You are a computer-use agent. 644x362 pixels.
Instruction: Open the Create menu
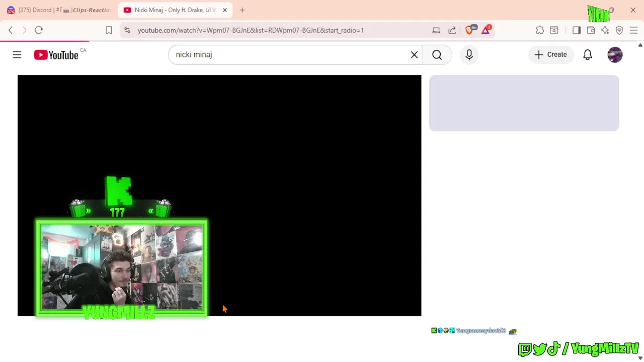point(551,54)
